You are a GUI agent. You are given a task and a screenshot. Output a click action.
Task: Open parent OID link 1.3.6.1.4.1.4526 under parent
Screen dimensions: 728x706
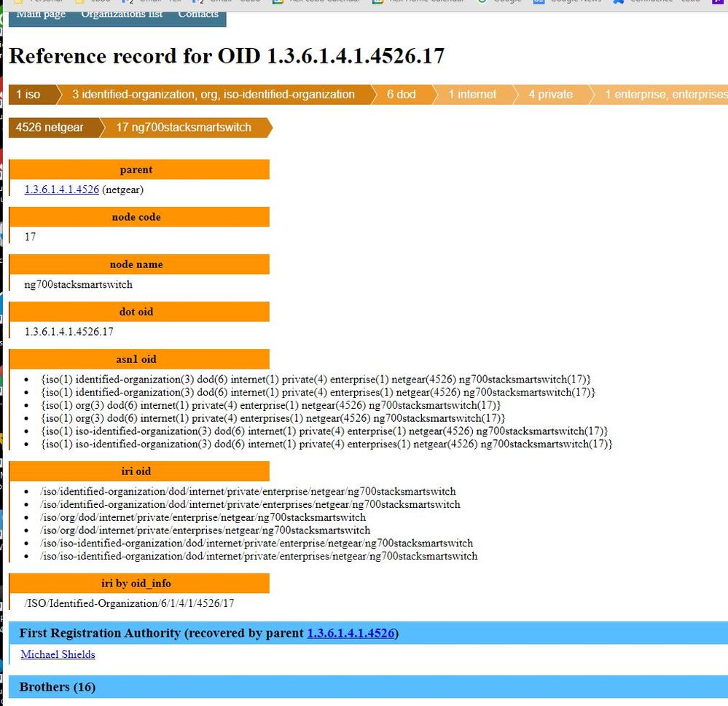click(x=62, y=189)
